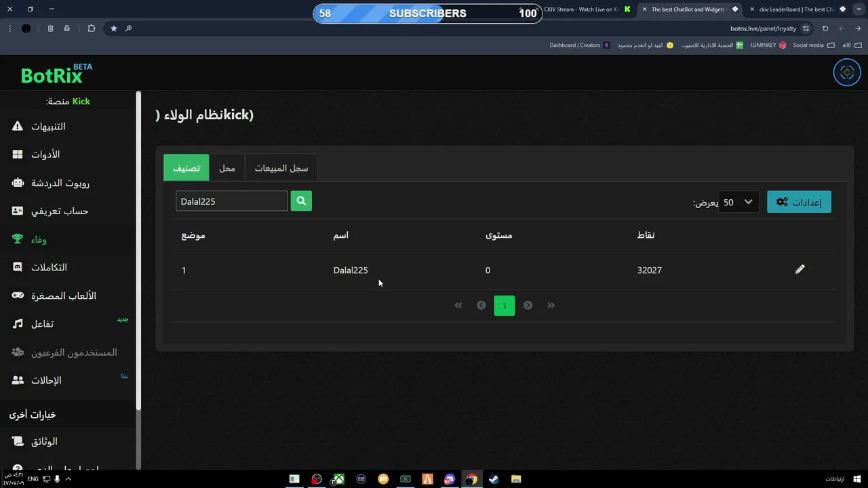Image resolution: width=868 pixels, height=488 pixels.
Task: Open Chrome from the taskbar
Action: [471, 479]
